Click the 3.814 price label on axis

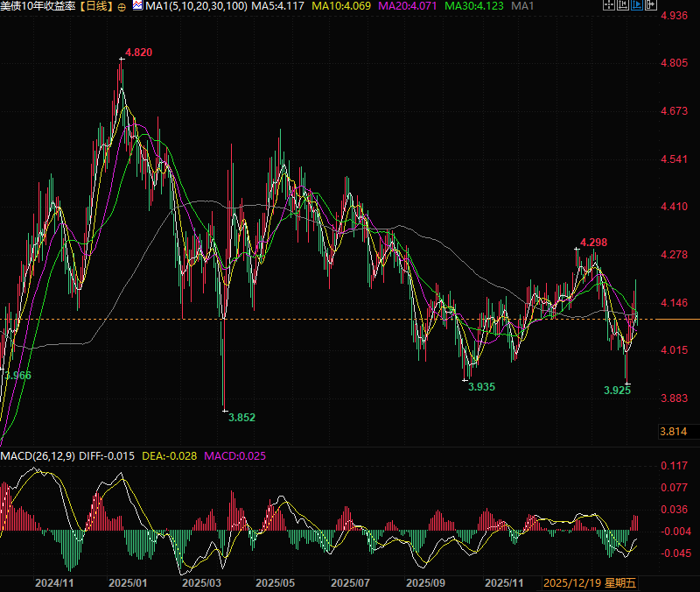point(672,431)
